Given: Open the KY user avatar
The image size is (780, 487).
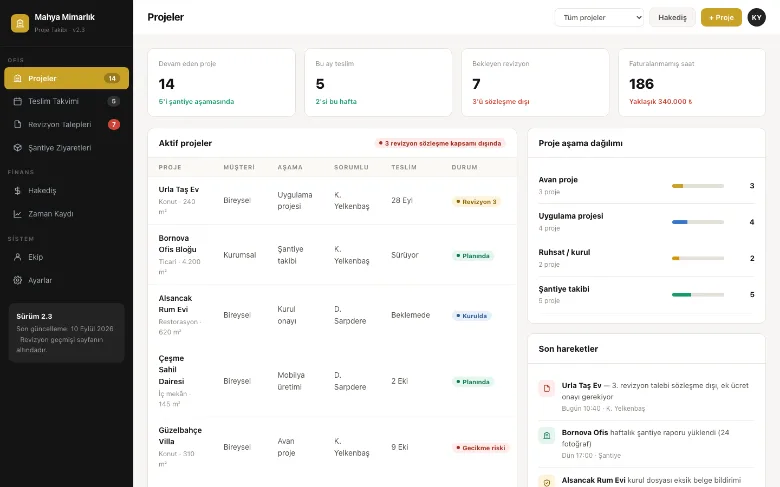Looking at the screenshot, I should [x=756, y=17].
